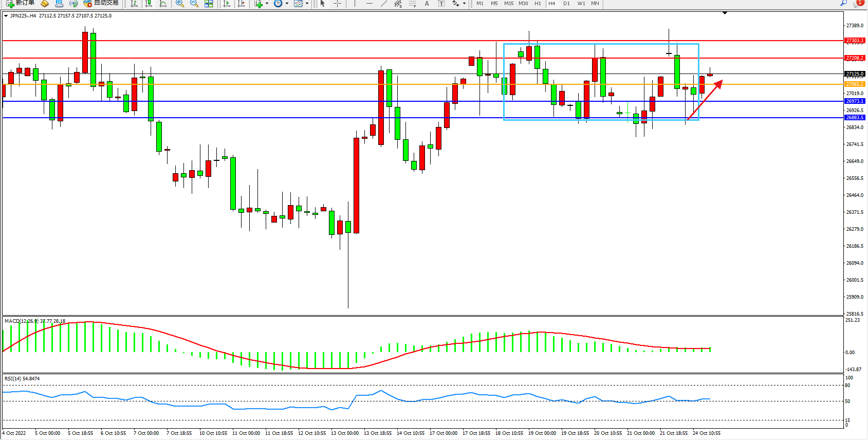Toggle the chart auto scroll icon
868x440 pixels.
(x=227, y=4)
